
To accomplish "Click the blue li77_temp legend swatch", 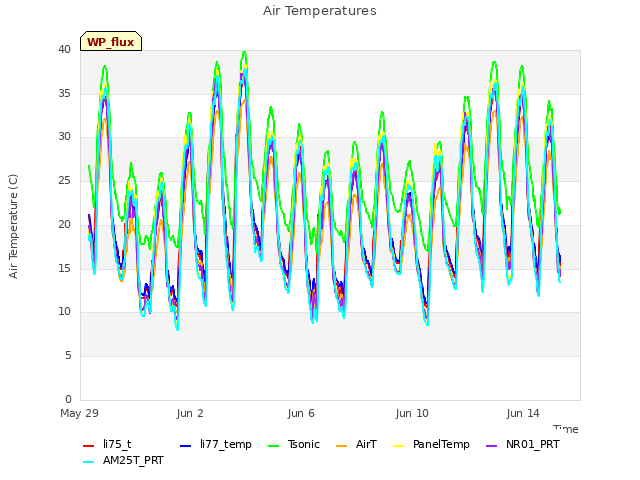I will [x=186, y=446].
